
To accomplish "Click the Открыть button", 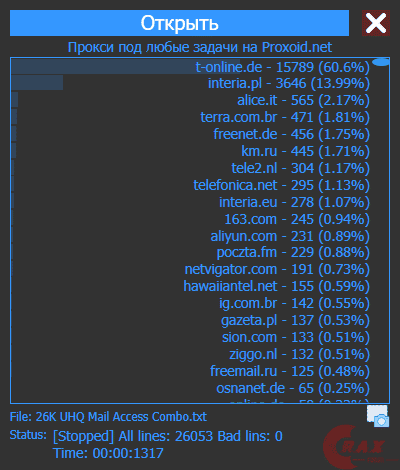I will [179, 23].
